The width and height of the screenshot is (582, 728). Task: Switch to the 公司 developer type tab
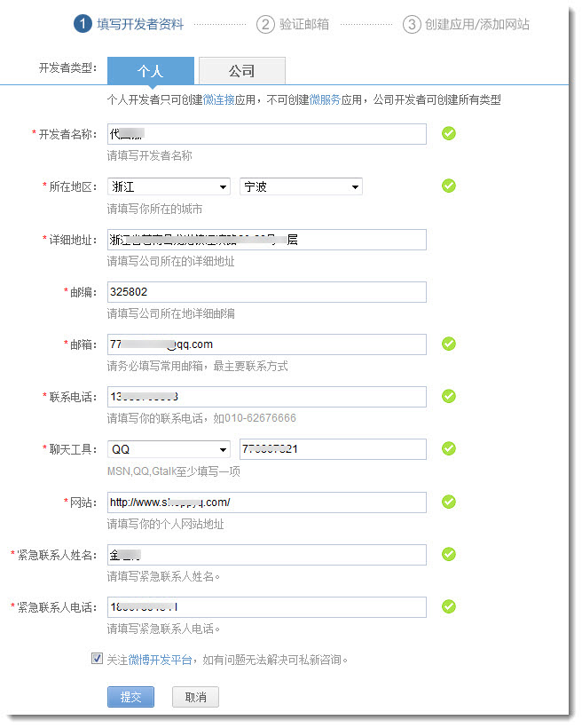click(x=241, y=70)
